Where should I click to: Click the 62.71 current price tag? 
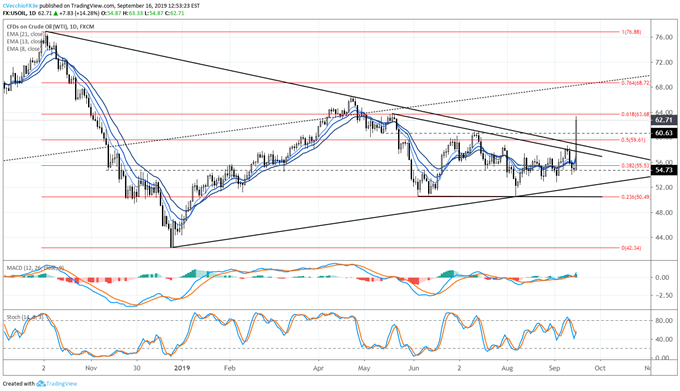(664, 120)
